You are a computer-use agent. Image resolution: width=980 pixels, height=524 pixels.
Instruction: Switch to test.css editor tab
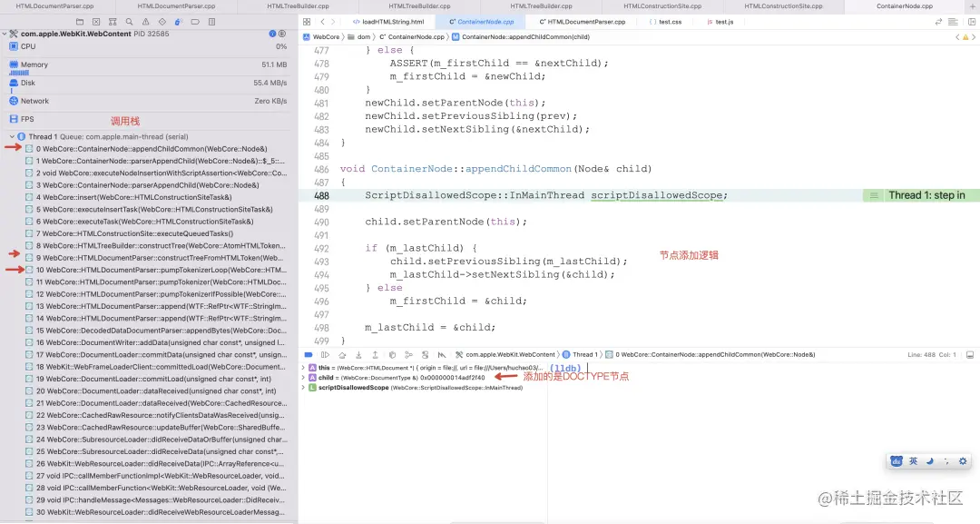tap(665, 22)
